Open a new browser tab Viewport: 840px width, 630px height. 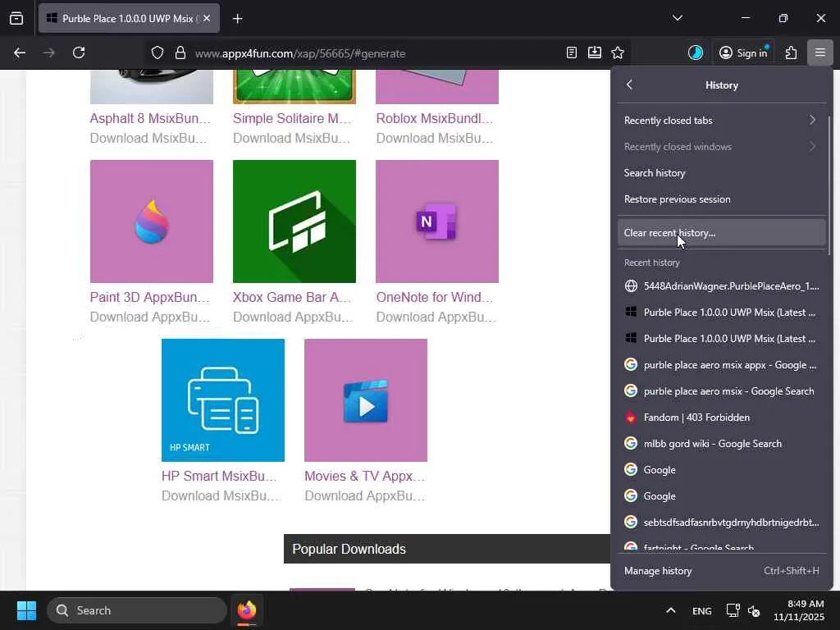[x=237, y=19]
